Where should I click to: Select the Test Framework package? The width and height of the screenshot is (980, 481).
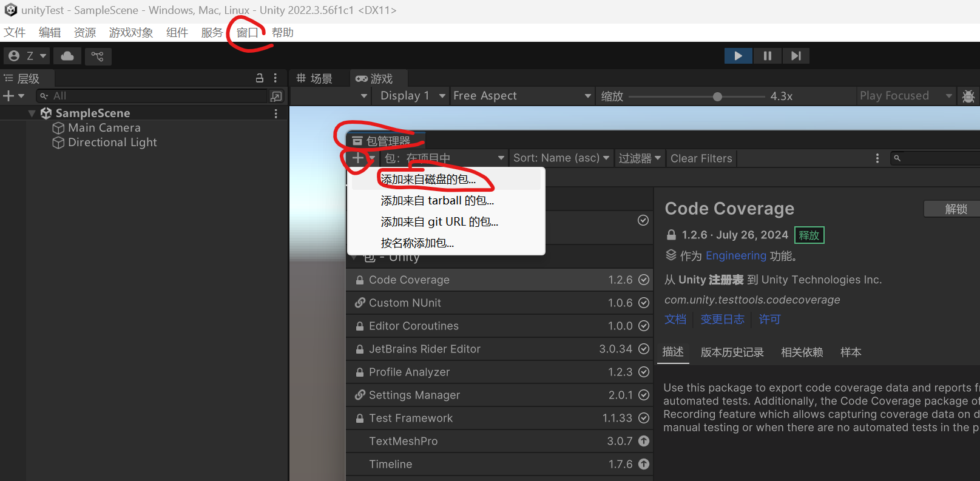[499, 418]
